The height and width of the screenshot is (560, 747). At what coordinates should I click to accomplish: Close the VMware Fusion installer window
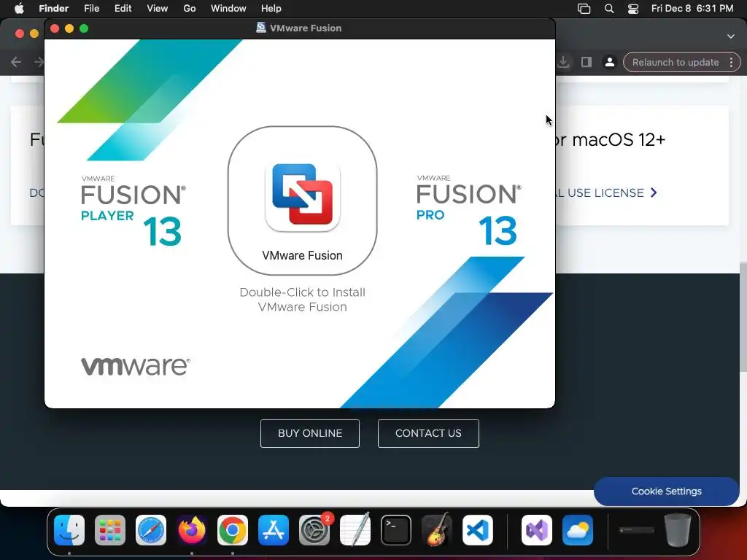(x=55, y=28)
